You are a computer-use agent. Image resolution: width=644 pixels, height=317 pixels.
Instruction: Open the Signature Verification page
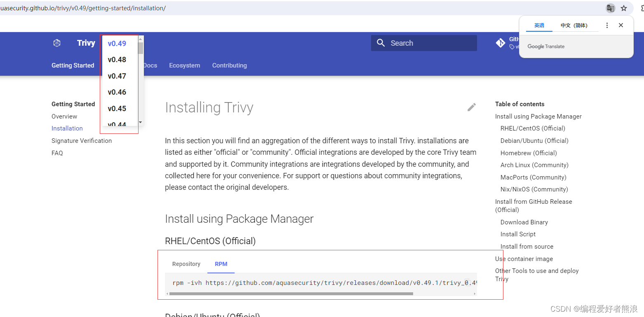(81, 140)
